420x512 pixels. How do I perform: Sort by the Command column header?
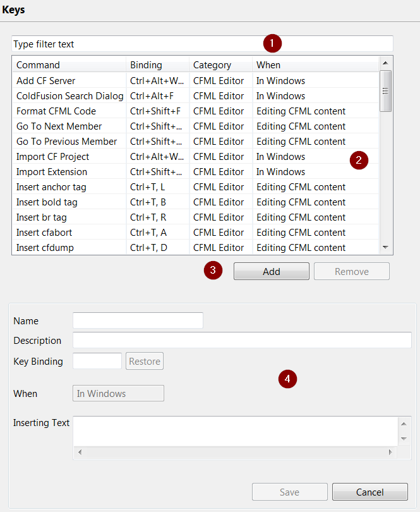click(69, 64)
